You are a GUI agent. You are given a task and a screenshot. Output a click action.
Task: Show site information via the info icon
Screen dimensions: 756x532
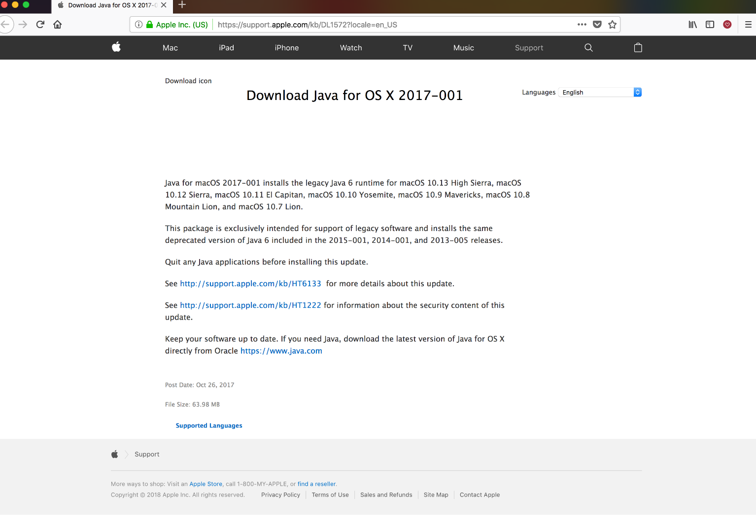tap(139, 25)
